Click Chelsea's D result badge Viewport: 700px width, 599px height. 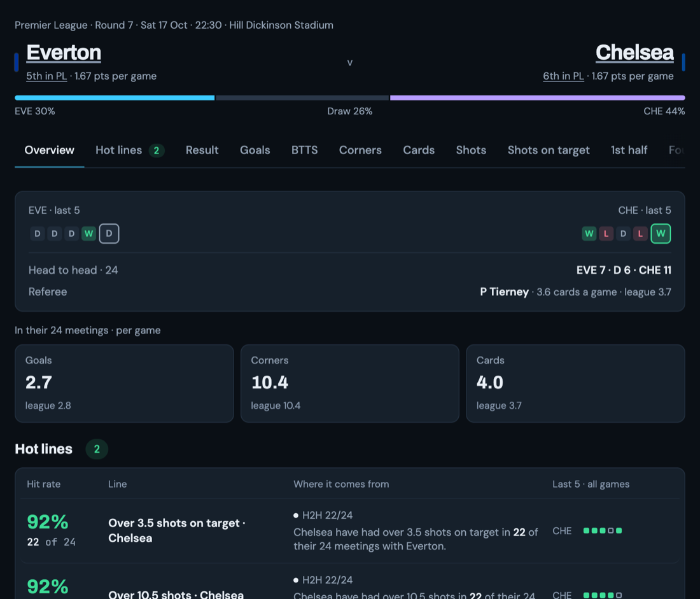pos(623,234)
